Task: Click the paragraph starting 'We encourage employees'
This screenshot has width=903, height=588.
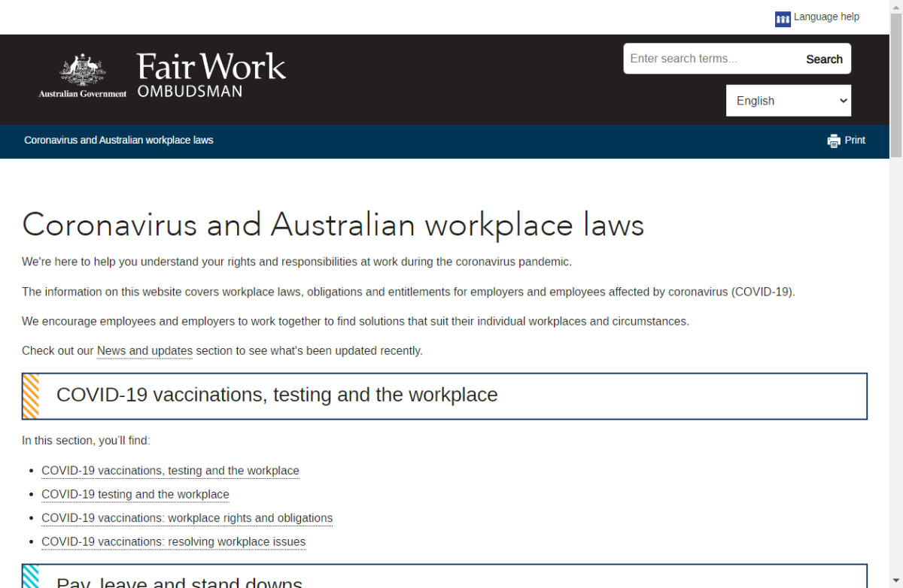Action: (x=355, y=321)
